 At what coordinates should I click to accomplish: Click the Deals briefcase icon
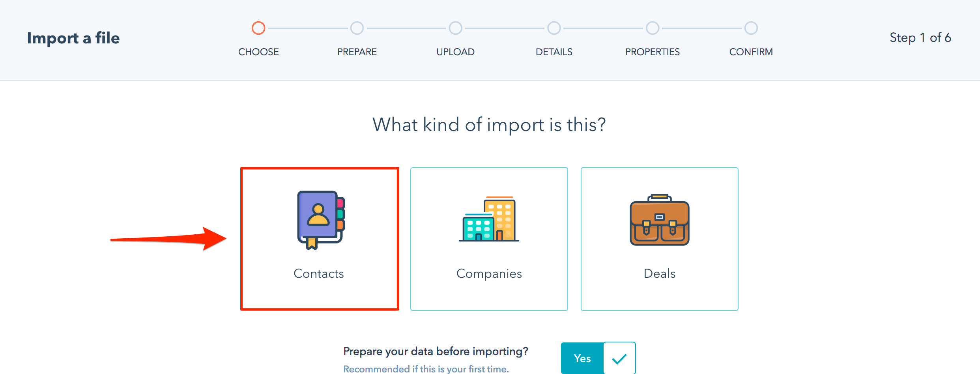point(659,219)
